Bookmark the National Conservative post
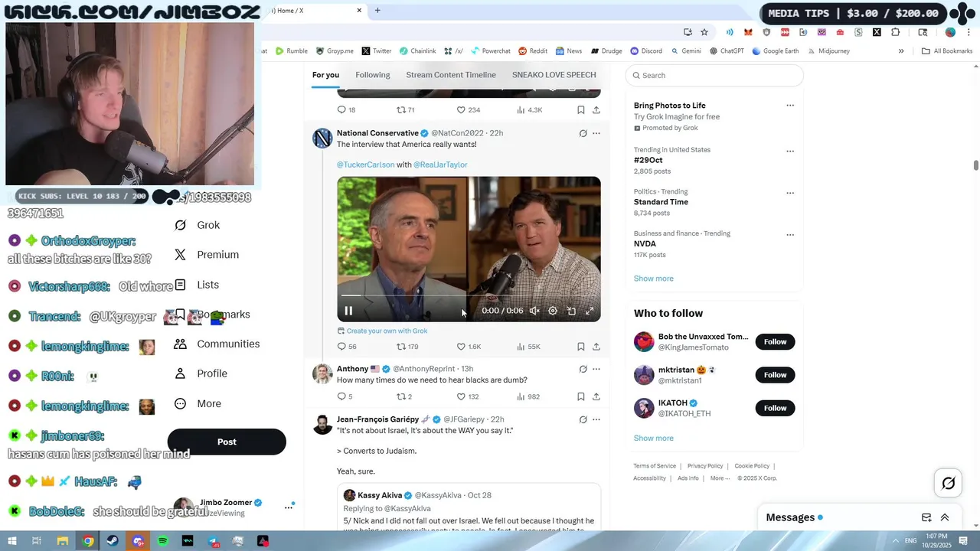The height and width of the screenshot is (551, 980). (581, 347)
